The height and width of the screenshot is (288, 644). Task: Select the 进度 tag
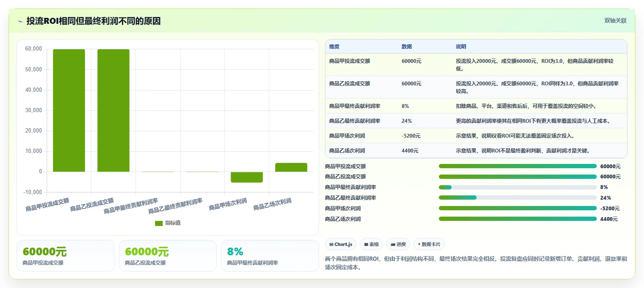pos(398,244)
